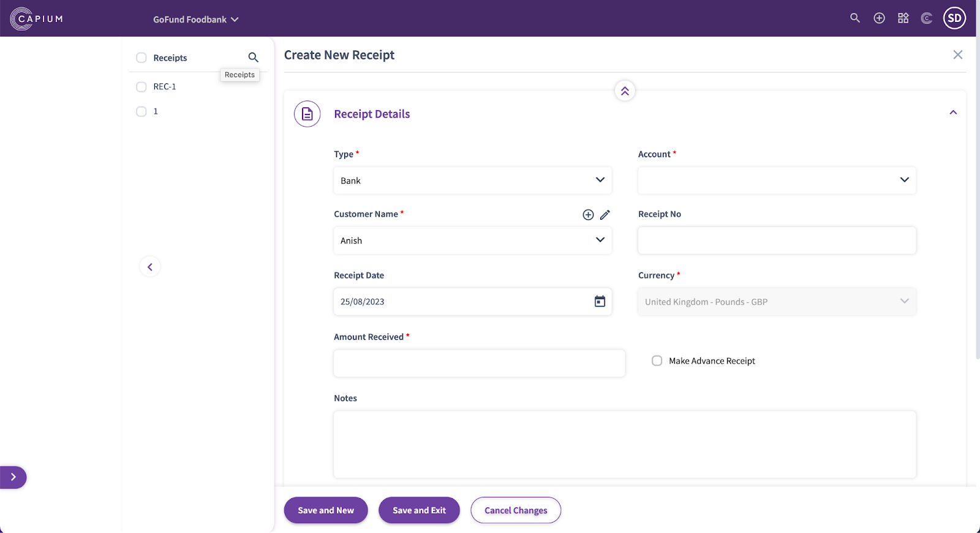
Task: Search the Receipts list with magnifier icon
Action: (x=253, y=58)
